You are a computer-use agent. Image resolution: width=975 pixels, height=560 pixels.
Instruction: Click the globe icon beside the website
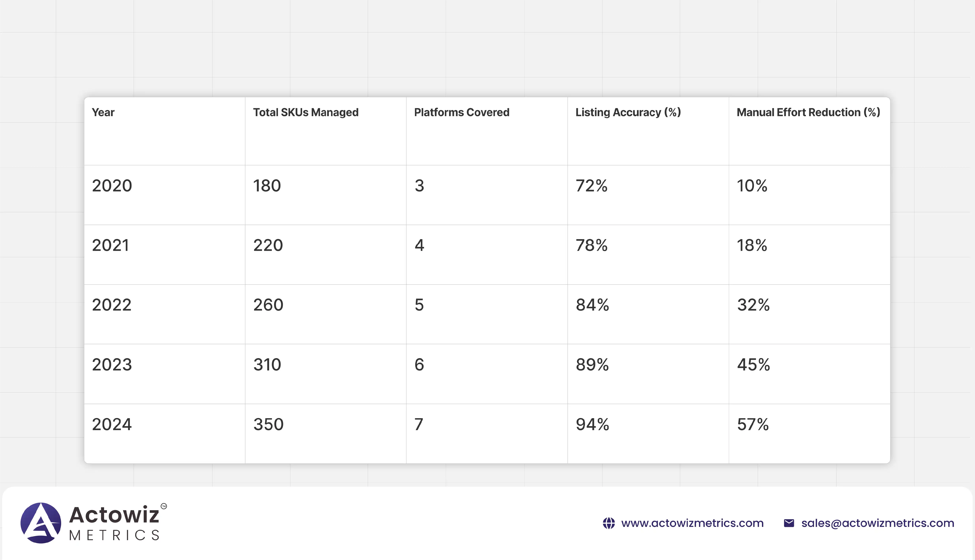[609, 523]
